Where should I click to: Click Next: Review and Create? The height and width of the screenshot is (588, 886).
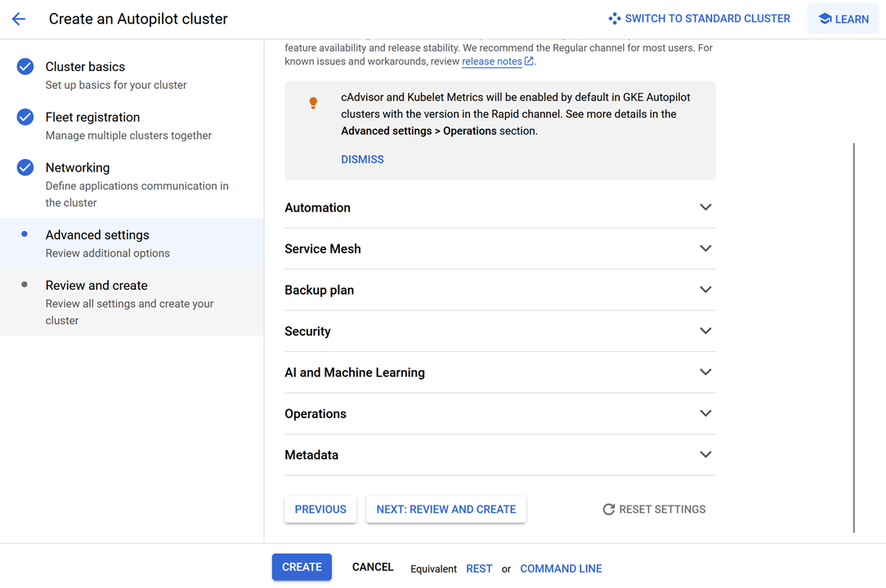(445, 510)
